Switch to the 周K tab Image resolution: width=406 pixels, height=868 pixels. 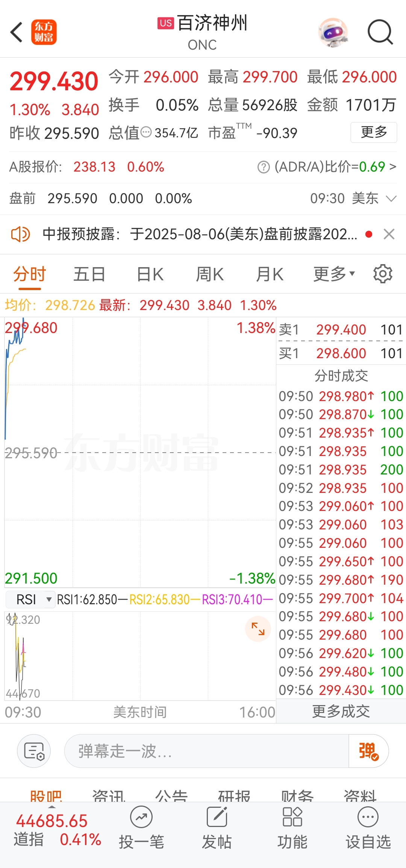(210, 274)
